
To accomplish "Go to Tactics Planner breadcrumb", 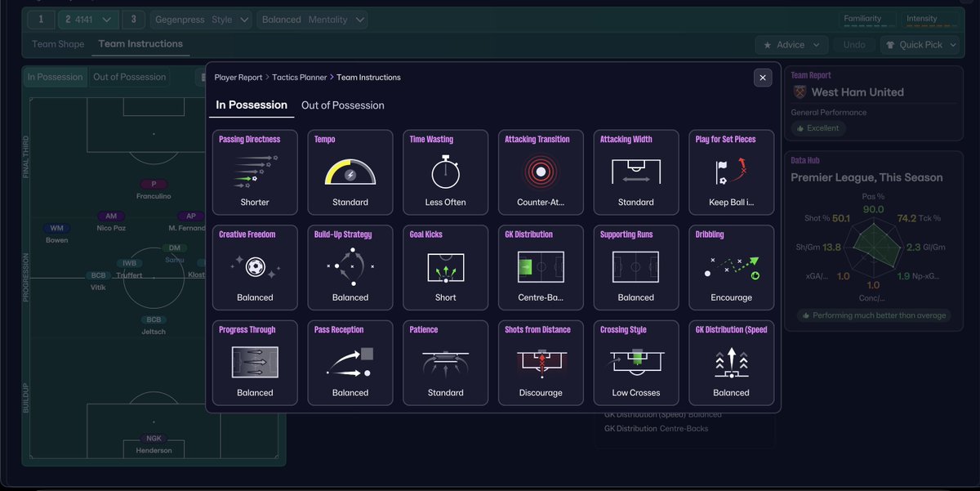I will click(x=300, y=78).
